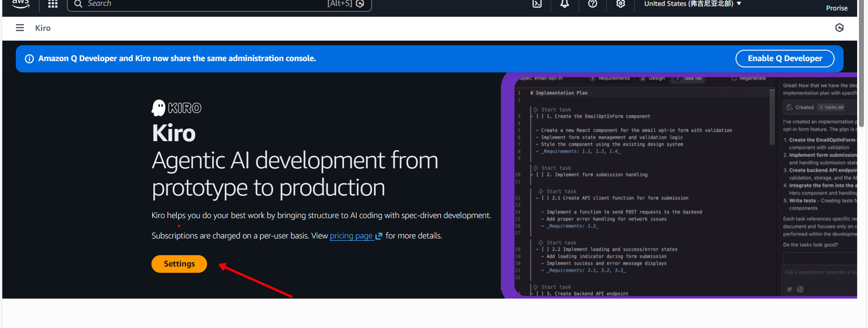The width and height of the screenshot is (868, 328).
Task: Expand the United States region dropdown
Action: pyautogui.click(x=692, y=4)
